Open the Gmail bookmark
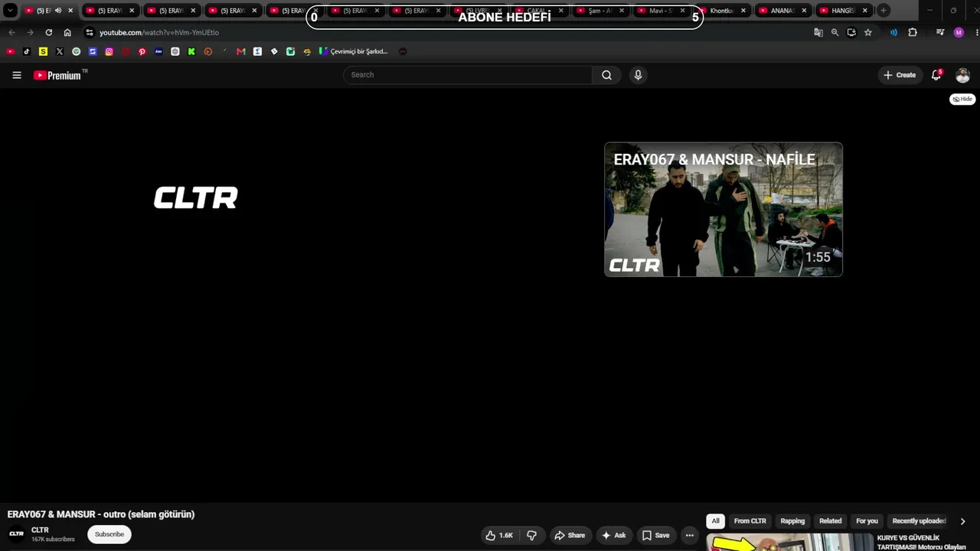The image size is (980, 551). click(x=241, y=51)
